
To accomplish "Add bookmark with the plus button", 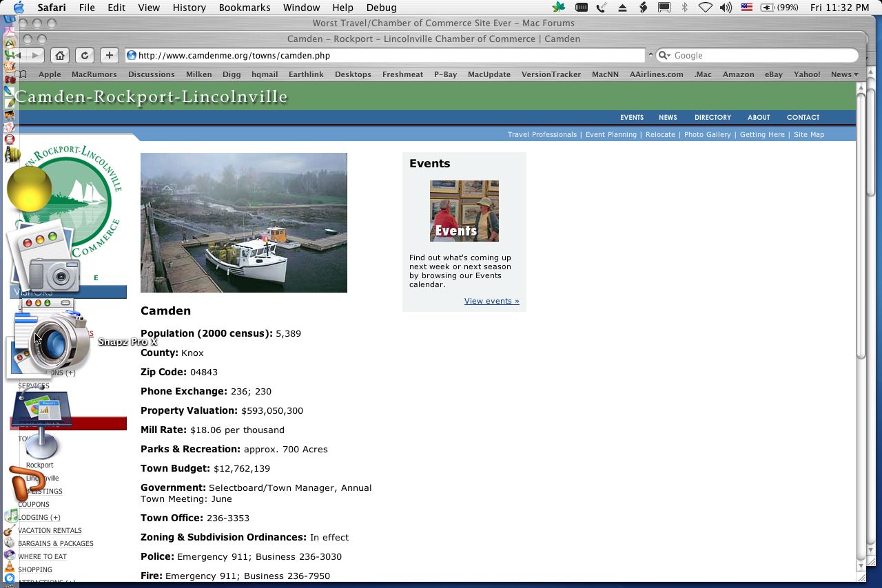I will 110,56.
